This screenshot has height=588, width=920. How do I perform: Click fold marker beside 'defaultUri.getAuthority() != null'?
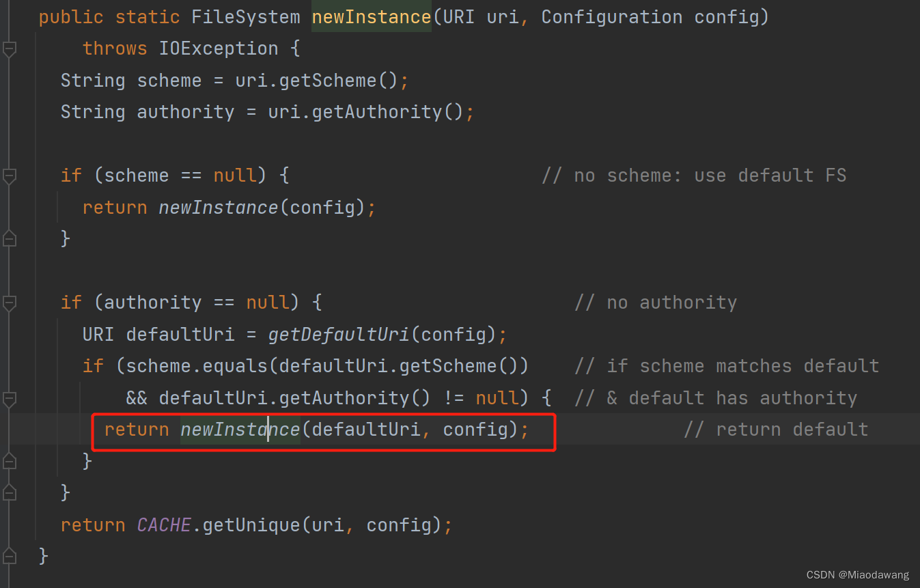click(9, 398)
